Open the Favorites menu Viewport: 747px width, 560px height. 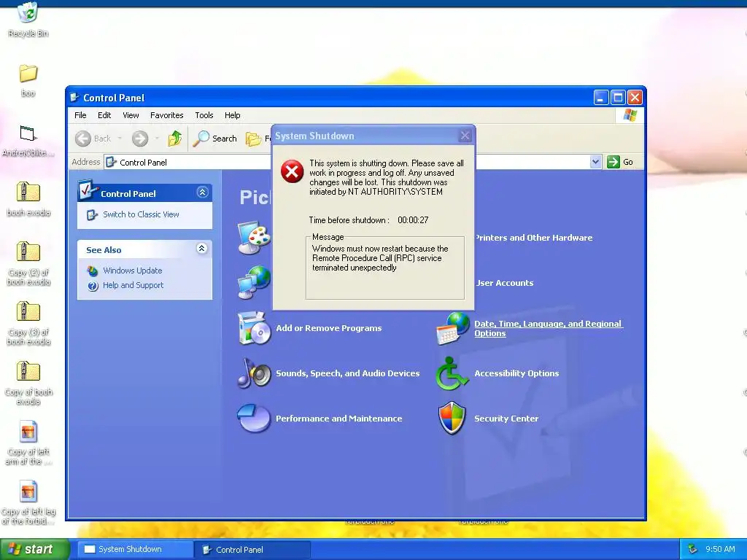[x=167, y=115]
